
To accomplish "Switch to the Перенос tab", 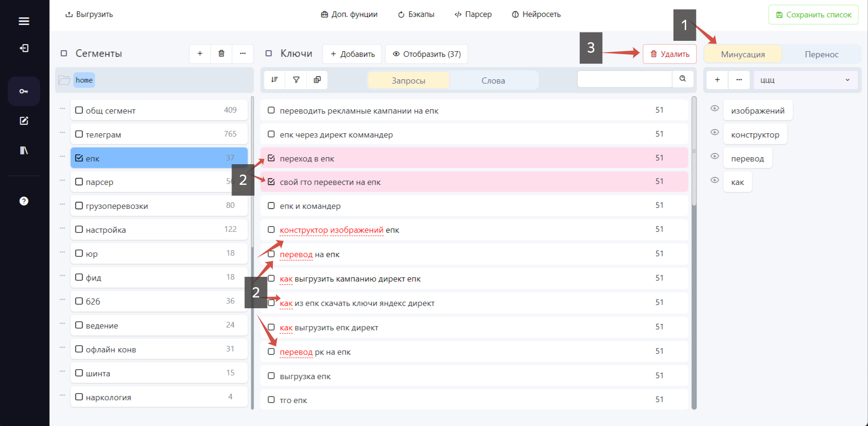I will point(822,54).
